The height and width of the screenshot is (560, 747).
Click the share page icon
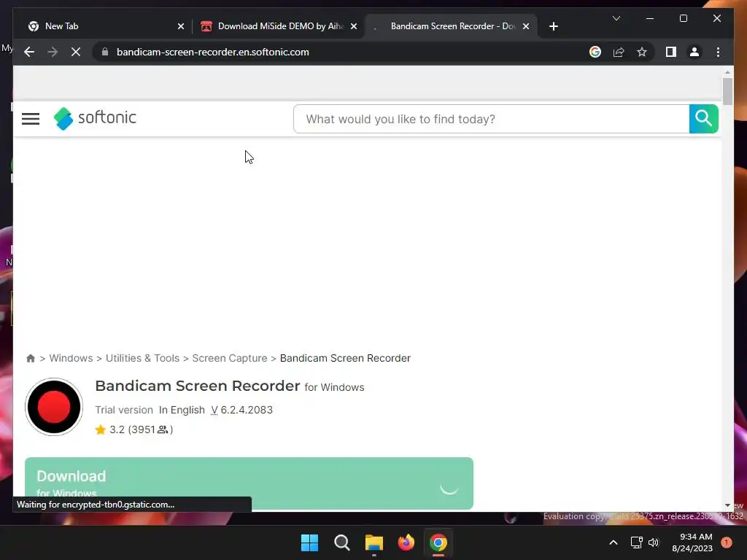point(619,52)
